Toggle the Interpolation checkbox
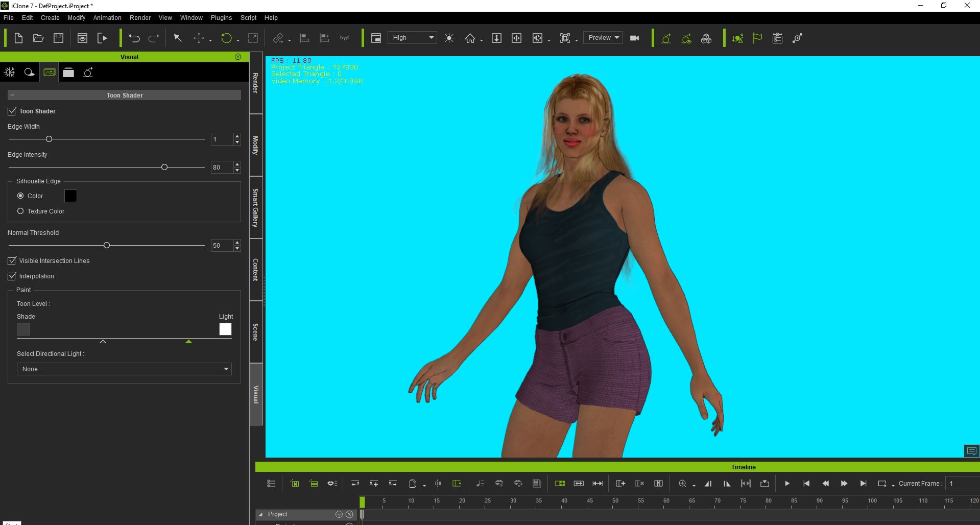 coord(12,276)
